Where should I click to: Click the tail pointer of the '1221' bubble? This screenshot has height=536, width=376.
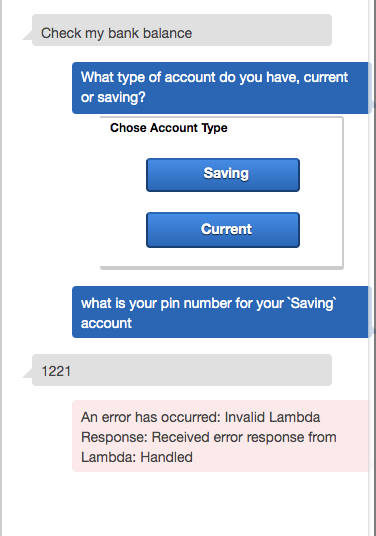(x=28, y=373)
